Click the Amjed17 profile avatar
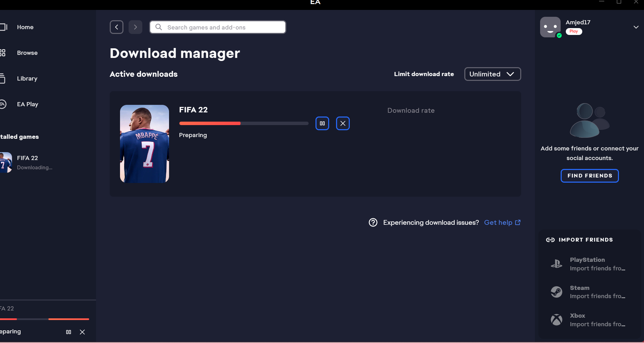This screenshot has height=343, width=644. [550, 27]
